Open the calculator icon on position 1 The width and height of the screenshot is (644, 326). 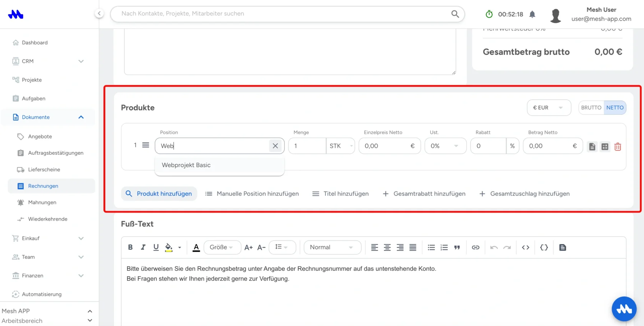[605, 146]
